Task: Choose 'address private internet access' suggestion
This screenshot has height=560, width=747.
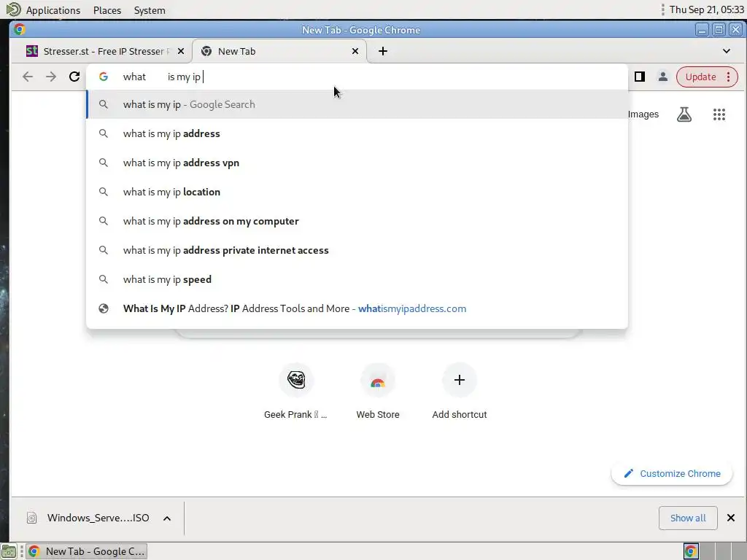Action: point(357,250)
